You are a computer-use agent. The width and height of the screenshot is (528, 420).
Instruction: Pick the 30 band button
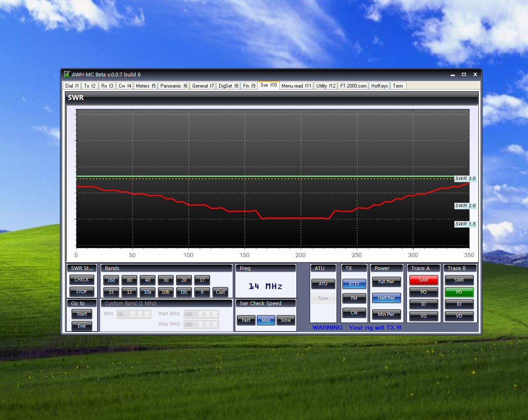pyautogui.click(x=166, y=280)
